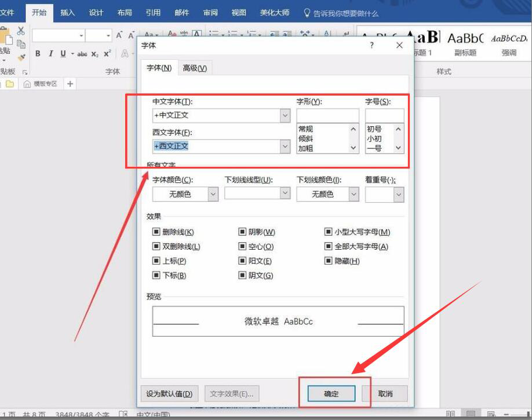Open the 设计 ribbon tab
The height and width of the screenshot is (420, 532).
click(96, 13)
